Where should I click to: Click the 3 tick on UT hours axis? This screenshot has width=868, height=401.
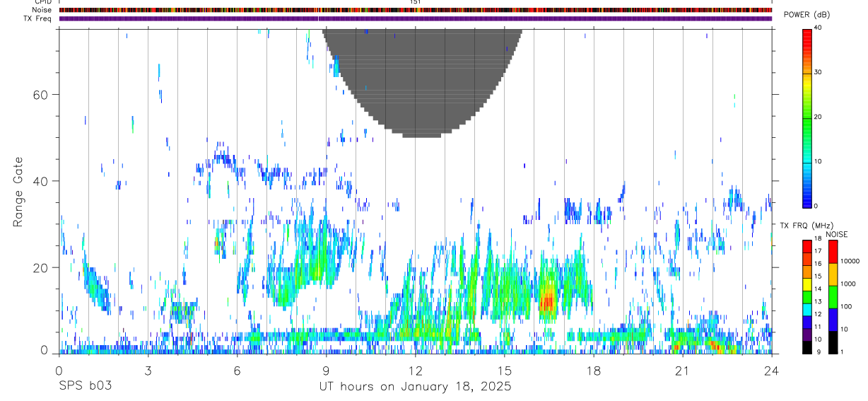(148, 371)
